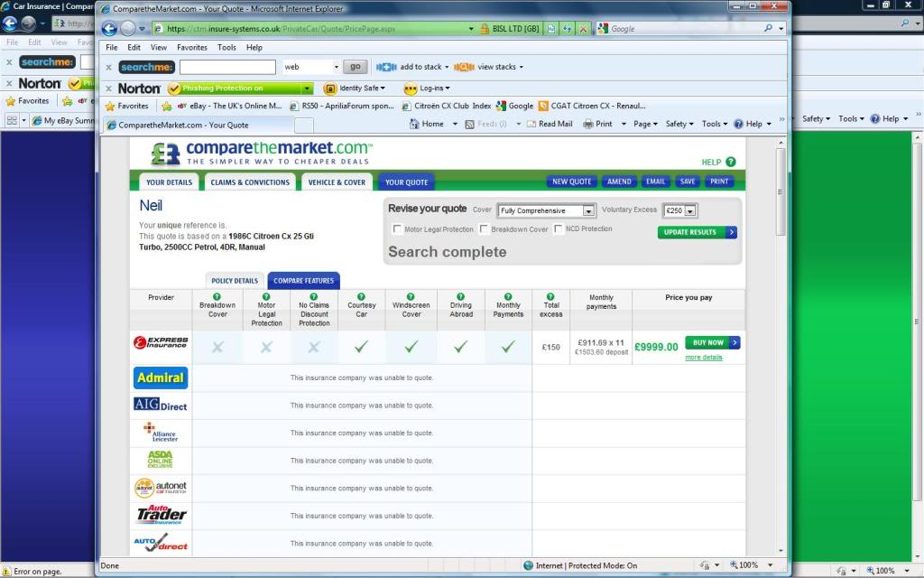Open the File menu
The height and width of the screenshot is (578, 924).
point(111,47)
